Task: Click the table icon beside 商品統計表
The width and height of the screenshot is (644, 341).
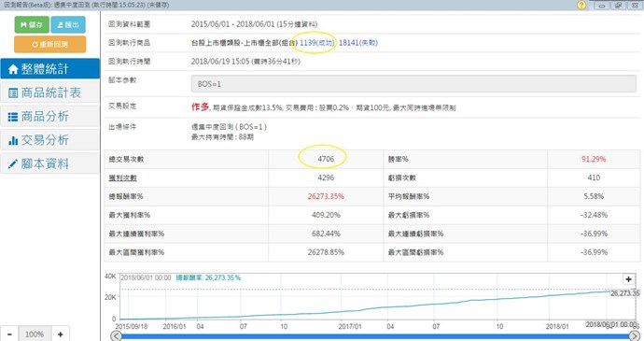Action: (x=13, y=93)
